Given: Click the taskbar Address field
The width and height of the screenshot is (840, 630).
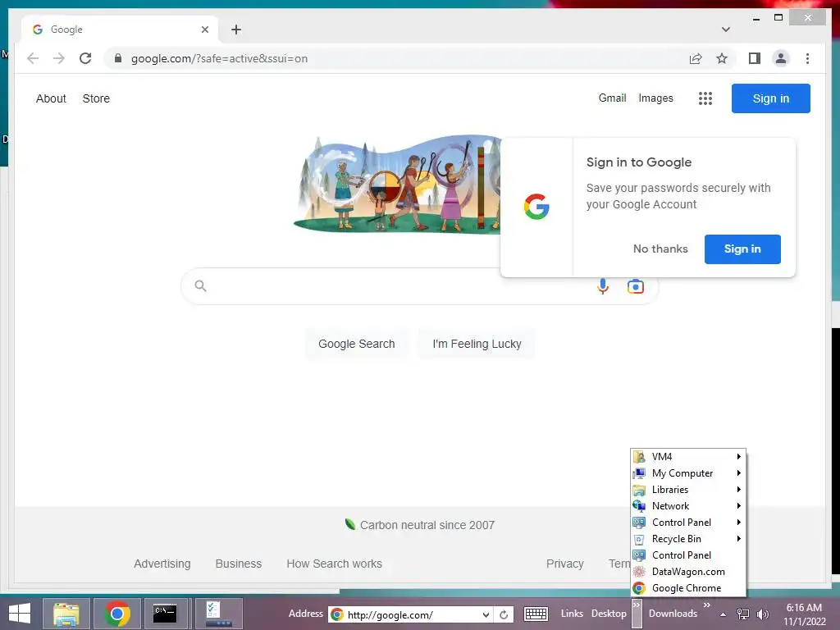Looking at the screenshot, I should click(x=409, y=614).
